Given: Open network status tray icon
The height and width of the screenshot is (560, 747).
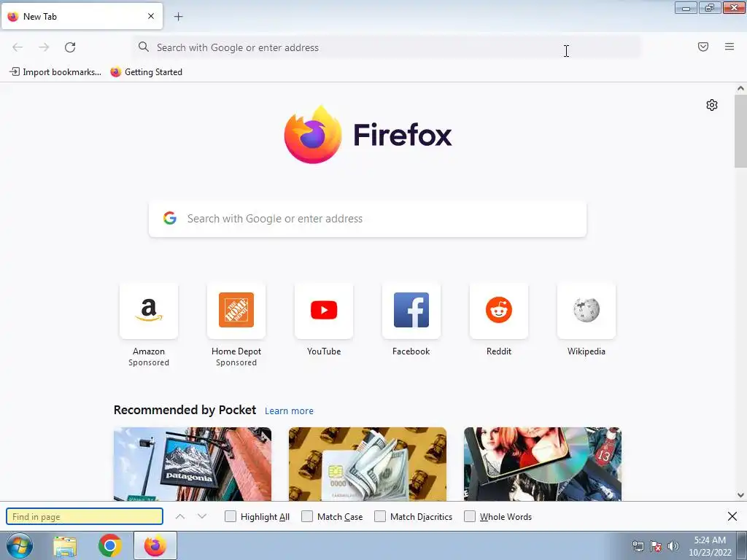Looking at the screenshot, I should point(638,546).
